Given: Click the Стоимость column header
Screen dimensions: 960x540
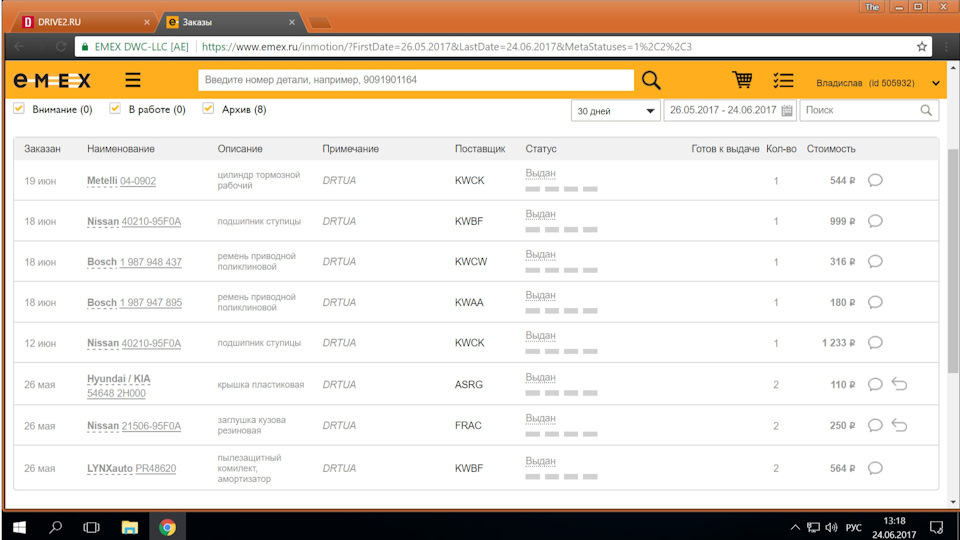Looking at the screenshot, I should (x=831, y=149).
